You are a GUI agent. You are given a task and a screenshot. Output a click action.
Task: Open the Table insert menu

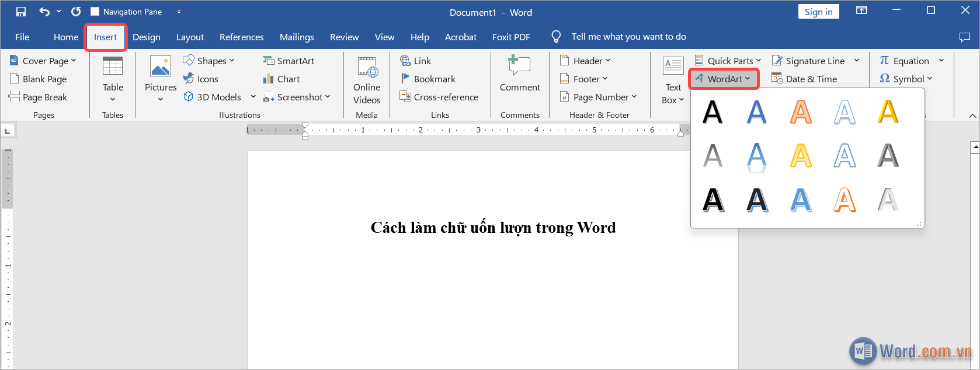tap(113, 79)
